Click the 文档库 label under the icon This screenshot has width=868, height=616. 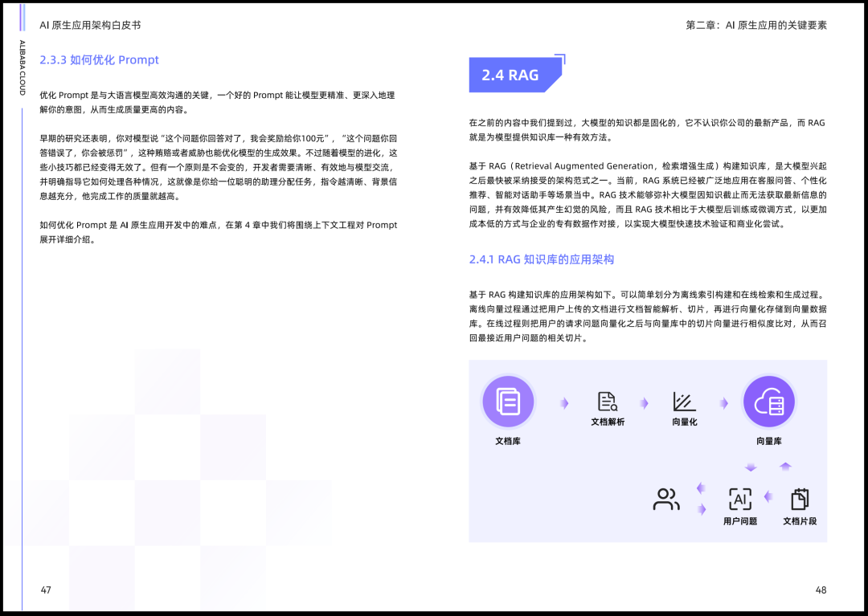coord(508,441)
